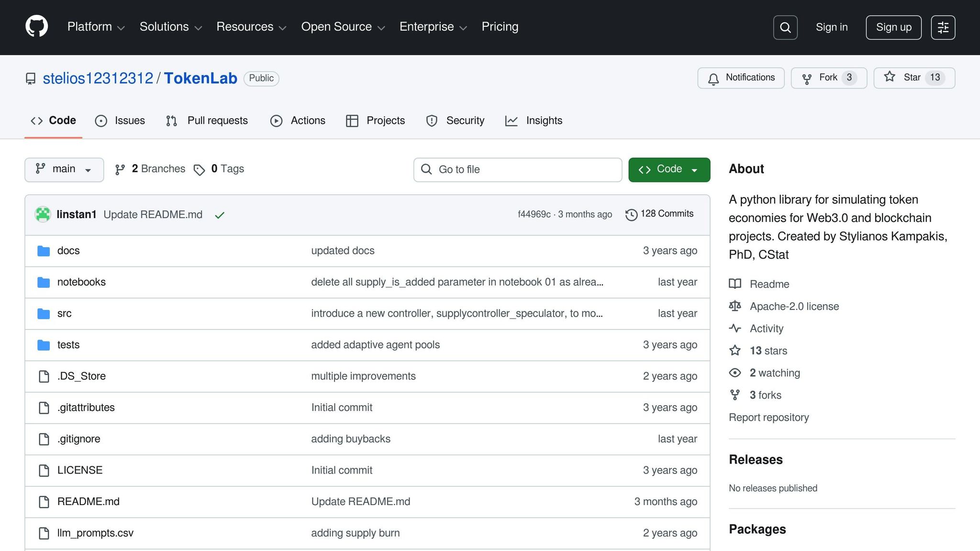Click the tests folder icon
Image resolution: width=980 pixels, height=551 pixels.
(44, 345)
